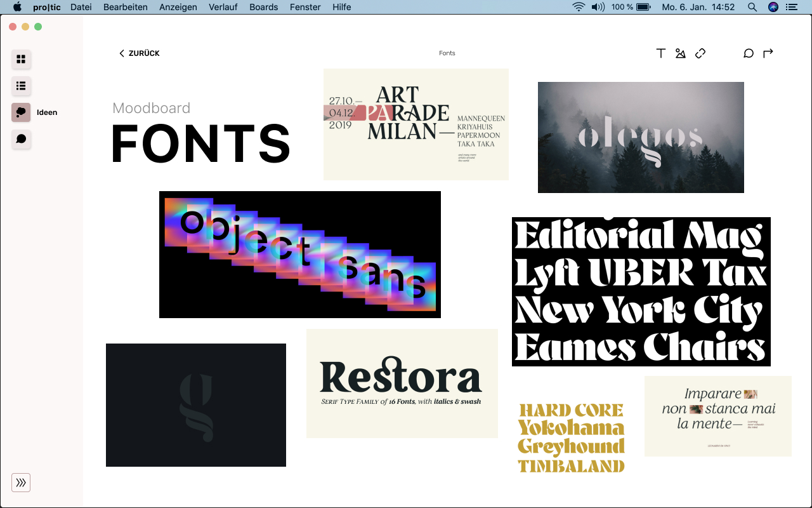Click the volume icon in menu bar
The image size is (812, 508).
(x=598, y=7)
